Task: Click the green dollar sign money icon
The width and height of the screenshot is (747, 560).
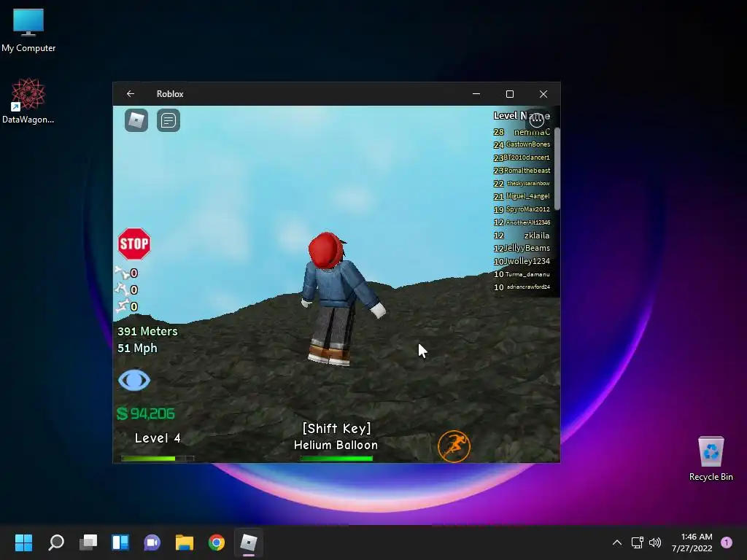Action: [122, 413]
